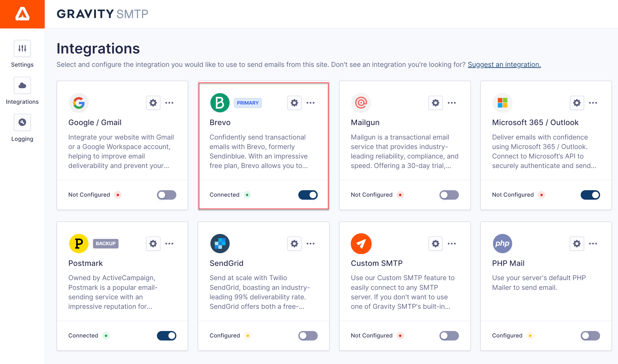The height and width of the screenshot is (364, 618).
Task: Click Microsoft 365's Not Configured status
Action: (513, 195)
